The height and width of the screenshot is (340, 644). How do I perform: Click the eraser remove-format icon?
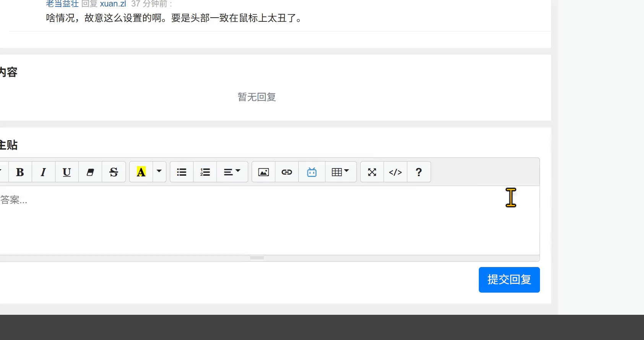click(x=90, y=172)
